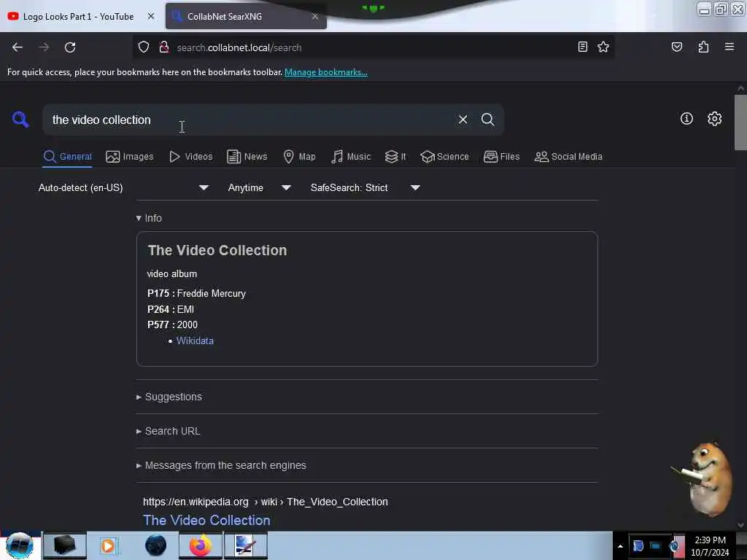Open the Firefox hamburger menu
This screenshot has height=560, width=747.
pos(729,47)
